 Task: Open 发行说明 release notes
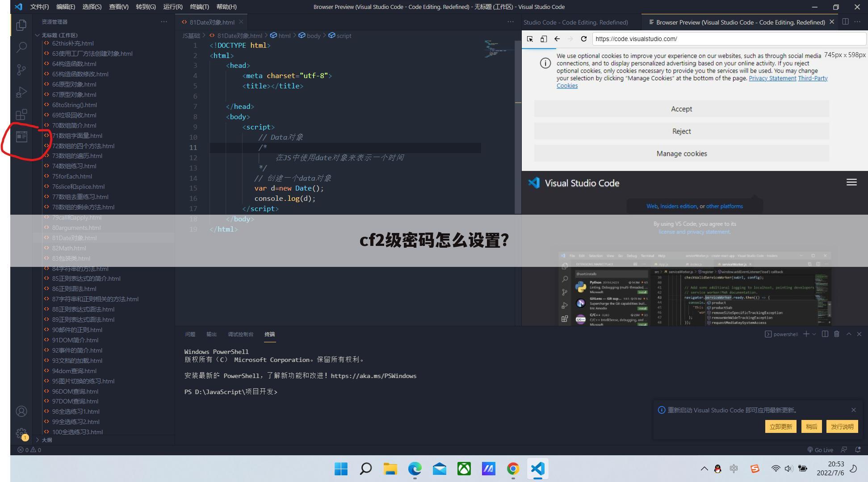(x=842, y=427)
